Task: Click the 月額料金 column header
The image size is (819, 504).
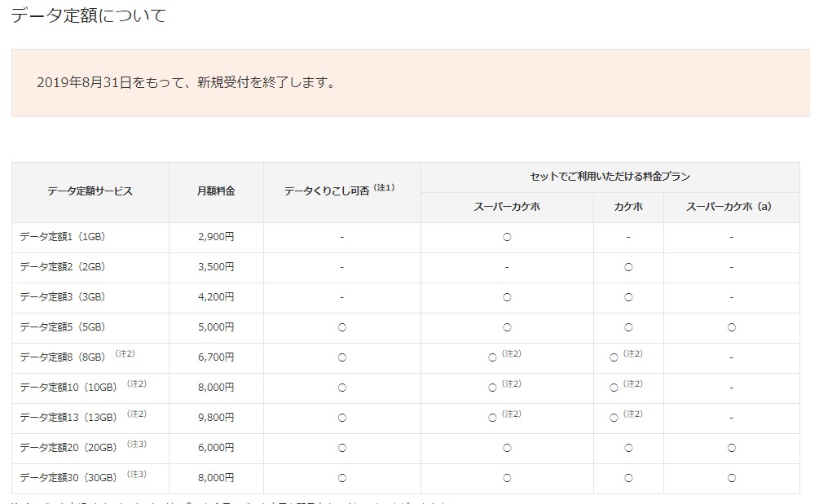Action: click(216, 191)
